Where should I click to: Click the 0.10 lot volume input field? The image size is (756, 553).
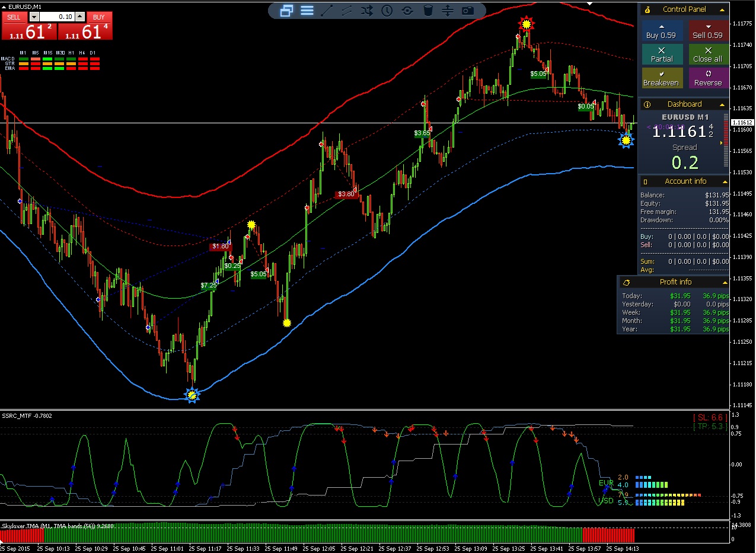tap(58, 17)
